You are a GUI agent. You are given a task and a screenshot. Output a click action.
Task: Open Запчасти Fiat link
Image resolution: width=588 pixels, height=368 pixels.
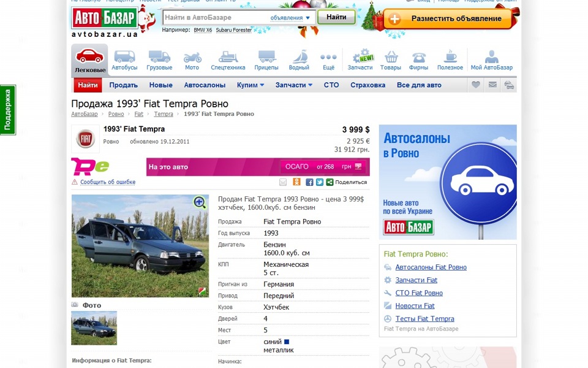coord(417,280)
